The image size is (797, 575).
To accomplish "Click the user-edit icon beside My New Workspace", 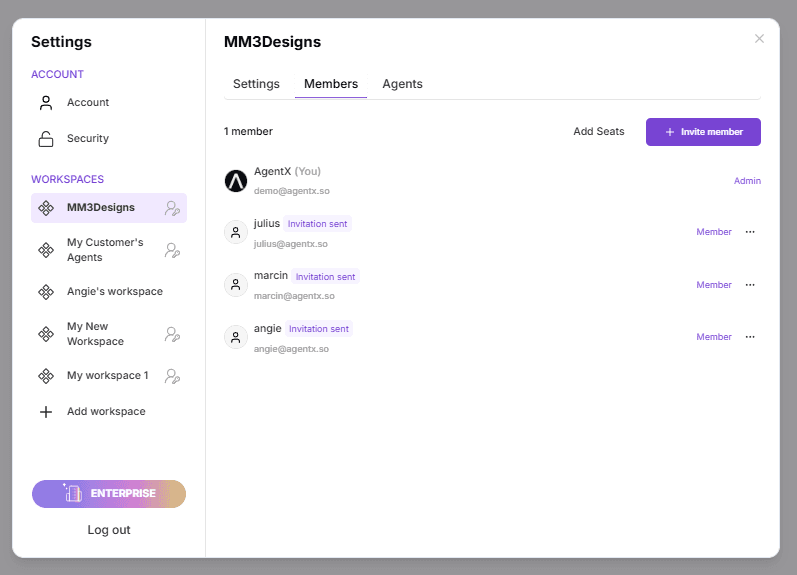I will (x=172, y=334).
